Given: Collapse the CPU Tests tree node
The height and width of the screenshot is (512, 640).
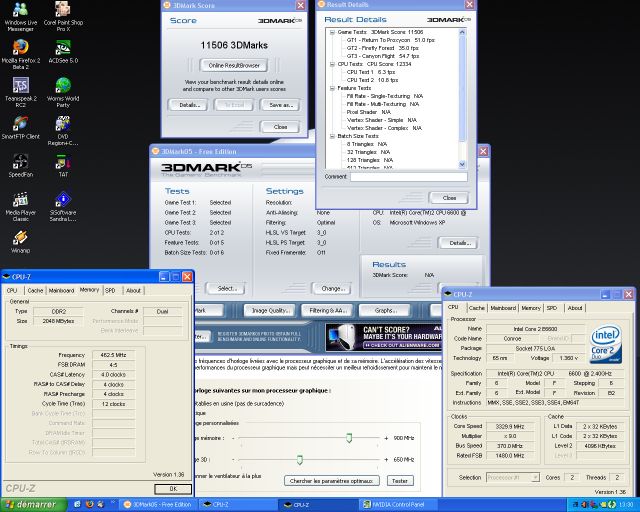Looking at the screenshot, I should point(332,64).
